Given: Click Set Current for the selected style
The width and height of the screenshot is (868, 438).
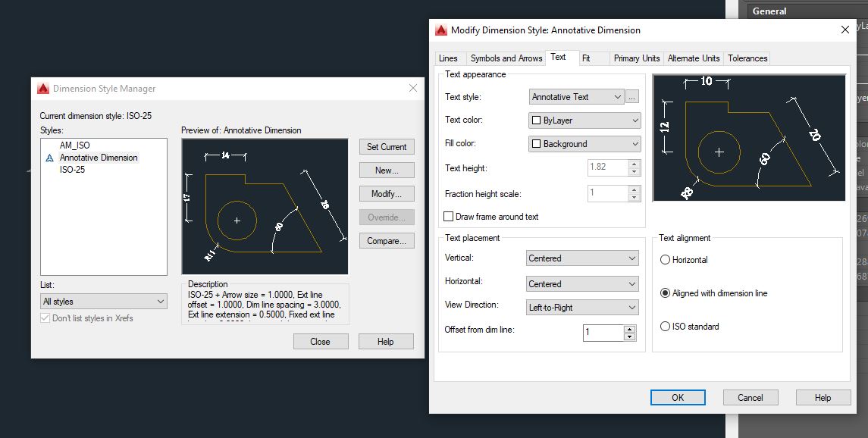Looking at the screenshot, I should coord(387,146).
